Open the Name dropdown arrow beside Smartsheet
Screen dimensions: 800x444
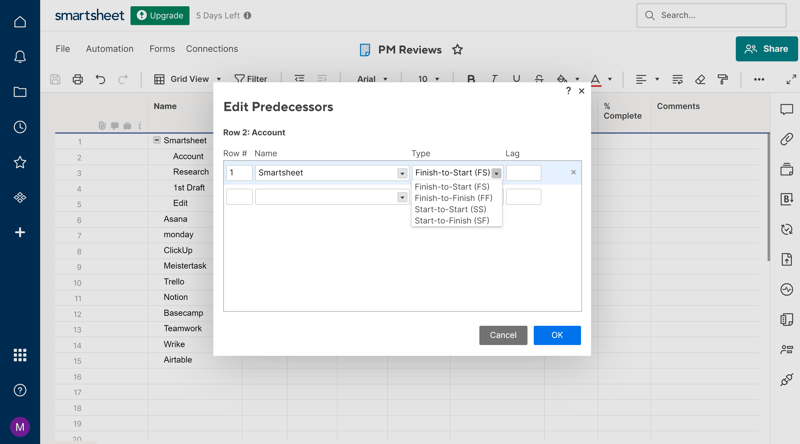(402, 173)
